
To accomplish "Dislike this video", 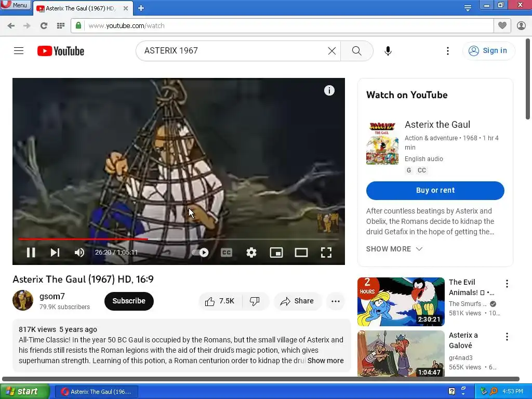I will (x=255, y=301).
